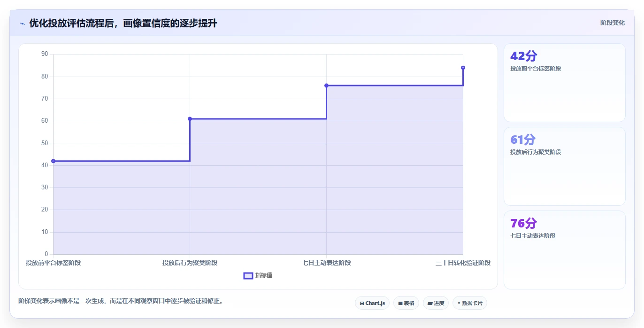Select the 42分 summary card
Image resolution: width=644 pixels, height=328 pixels.
tap(564, 83)
